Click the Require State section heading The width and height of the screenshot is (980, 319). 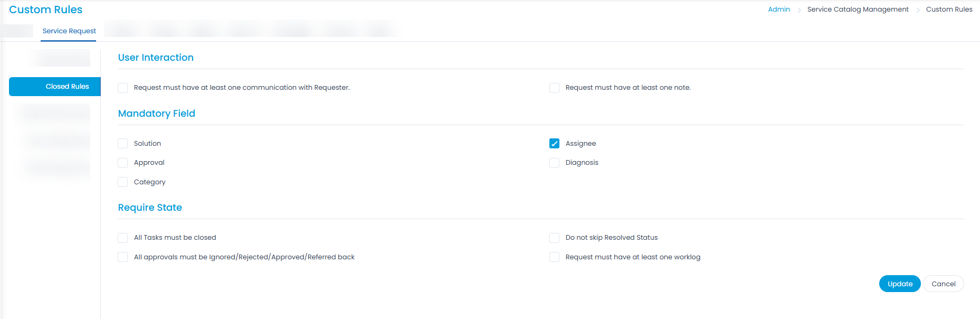click(x=150, y=208)
